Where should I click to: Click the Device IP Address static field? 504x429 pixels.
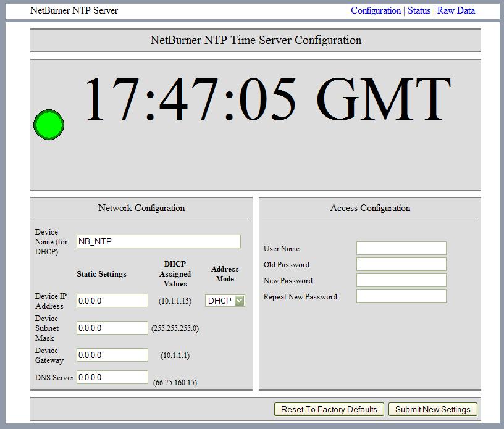click(112, 301)
